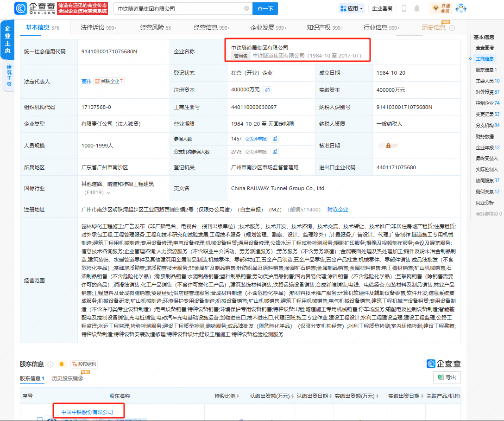Open the notification bell in the header
Viewport: 504px width, 421px height.
pyautogui.click(x=417, y=8)
